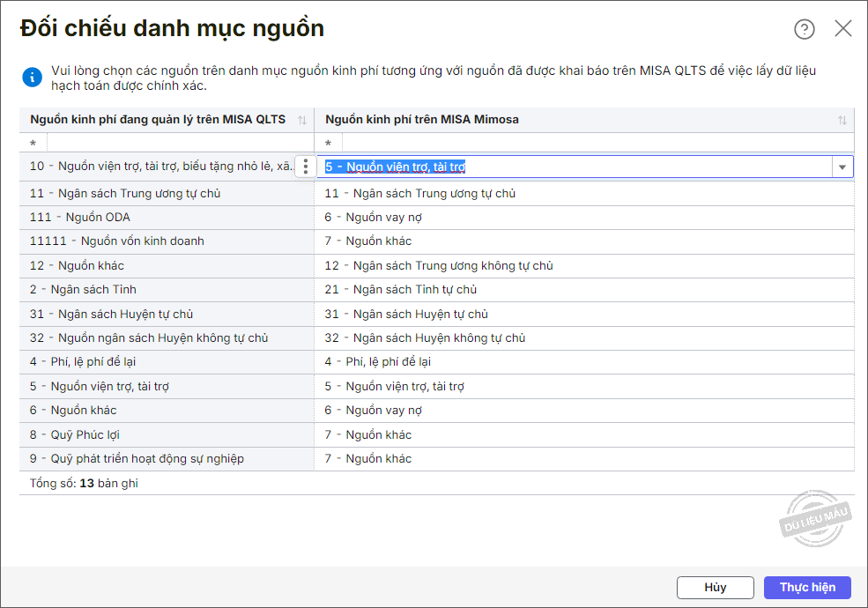Click Mimosa value 21 - Ngân sách Tỉnh tự chủ
The height and width of the screenshot is (608, 868).
[x=401, y=290]
